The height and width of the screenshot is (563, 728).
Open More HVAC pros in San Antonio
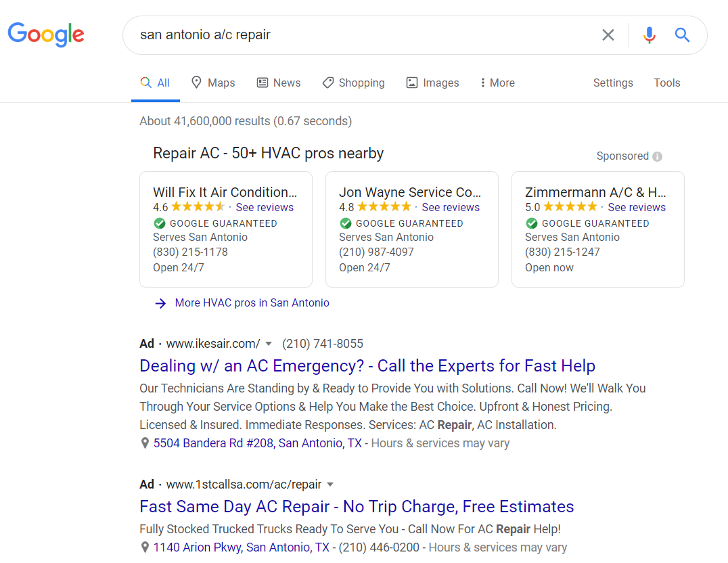coord(252,303)
